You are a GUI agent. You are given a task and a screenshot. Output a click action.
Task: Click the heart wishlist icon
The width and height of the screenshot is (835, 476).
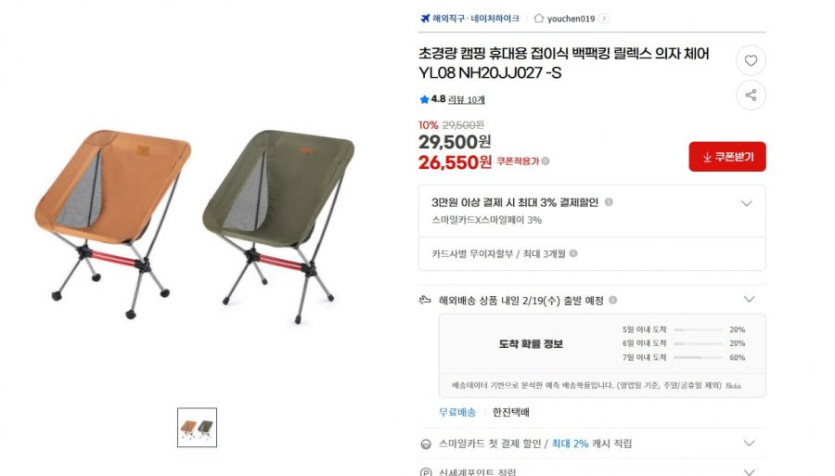(x=751, y=61)
